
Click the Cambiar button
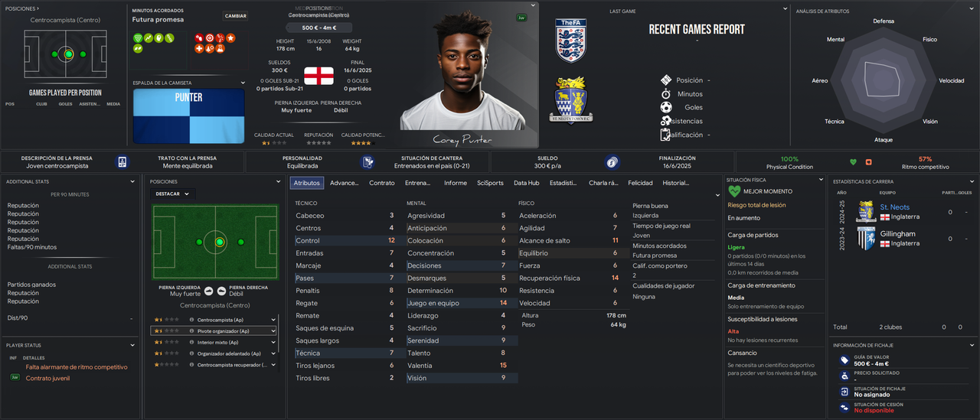click(x=236, y=16)
